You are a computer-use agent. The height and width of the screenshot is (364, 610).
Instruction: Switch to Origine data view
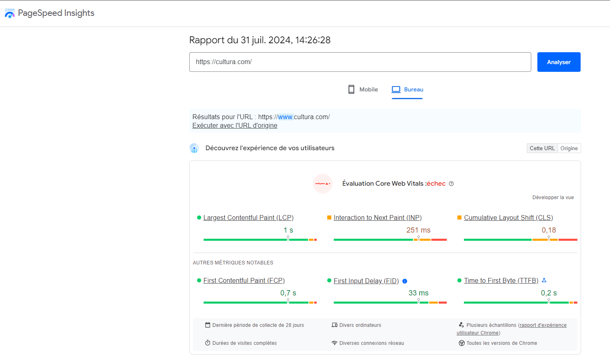pos(569,148)
